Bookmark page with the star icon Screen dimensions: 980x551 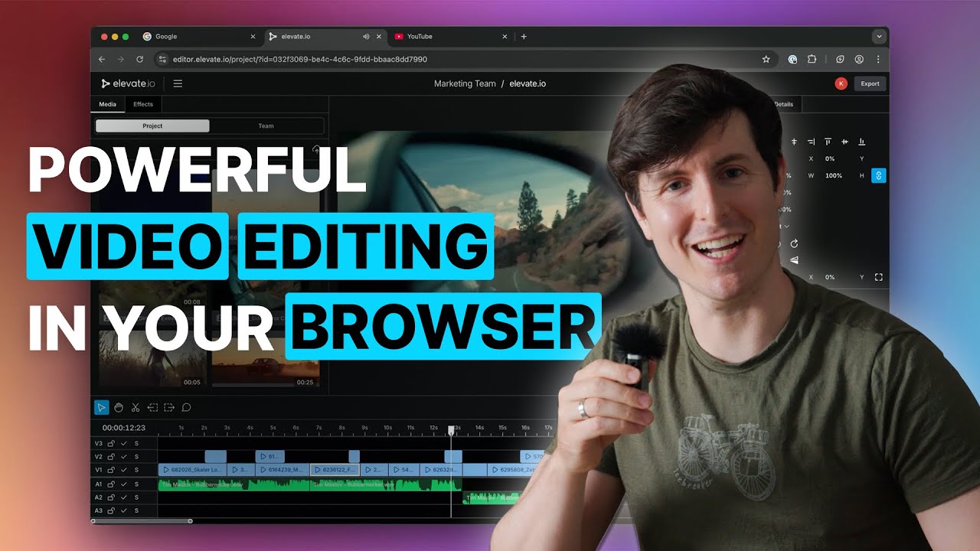(x=766, y=59)
